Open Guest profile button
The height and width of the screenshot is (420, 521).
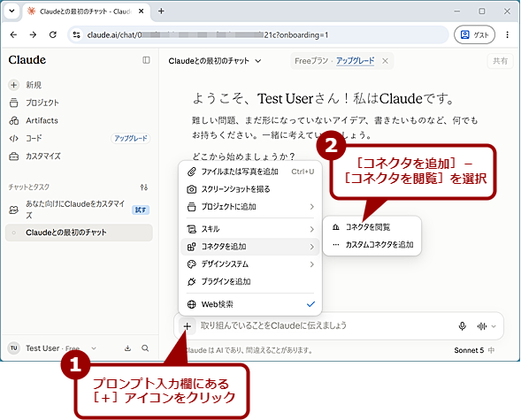(474, 34)
